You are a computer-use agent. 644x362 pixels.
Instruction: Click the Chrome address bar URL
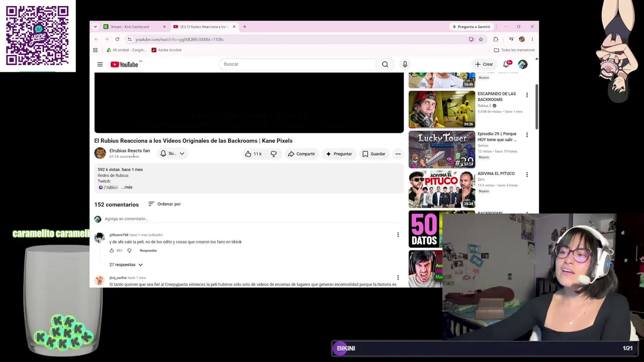pos(179,39)
